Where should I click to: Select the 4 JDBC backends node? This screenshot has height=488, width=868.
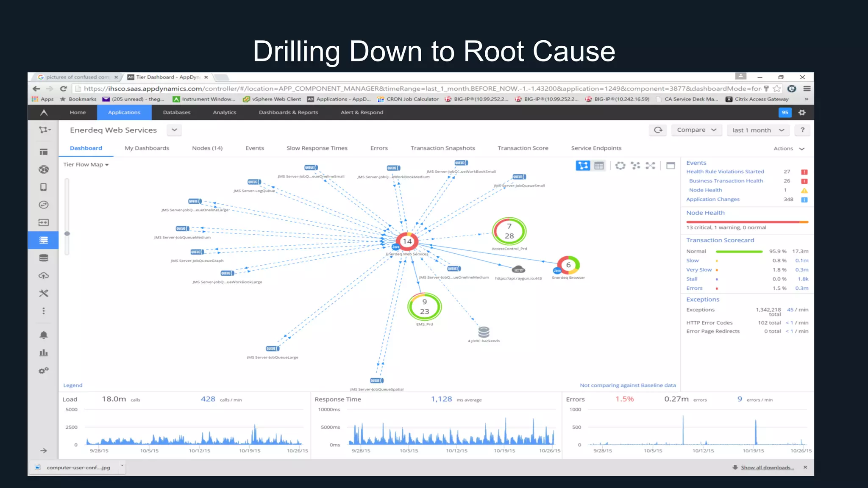(484, 332)
